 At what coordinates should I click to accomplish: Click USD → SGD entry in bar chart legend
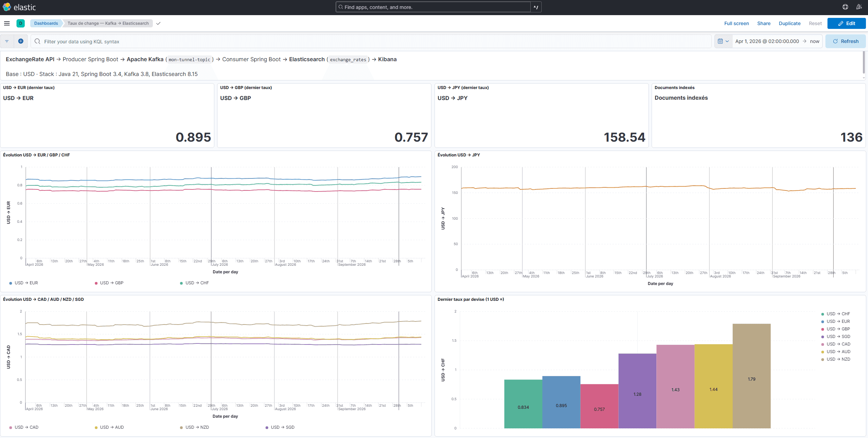click(x=838, y=337)
